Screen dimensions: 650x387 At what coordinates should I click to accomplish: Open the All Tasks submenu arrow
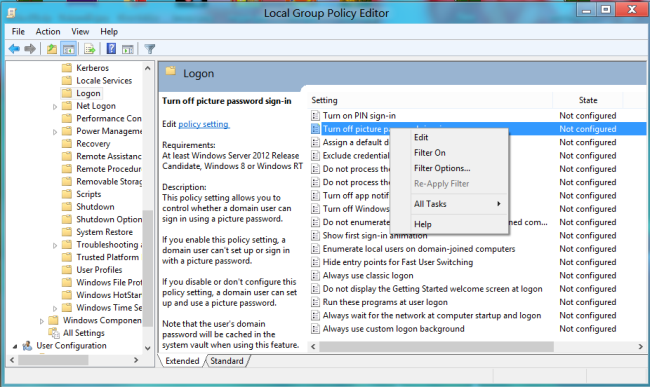pyautogui.click(x=499, y=204)
